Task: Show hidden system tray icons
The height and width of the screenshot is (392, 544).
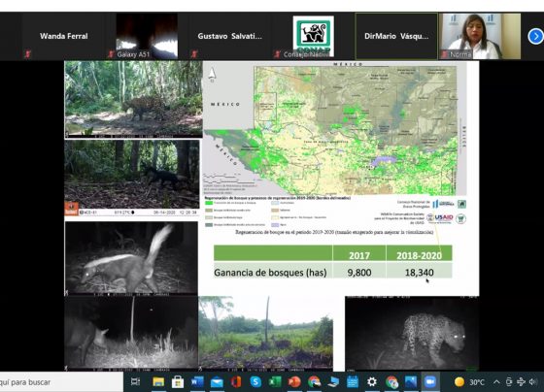Action: tap(496, 382)
